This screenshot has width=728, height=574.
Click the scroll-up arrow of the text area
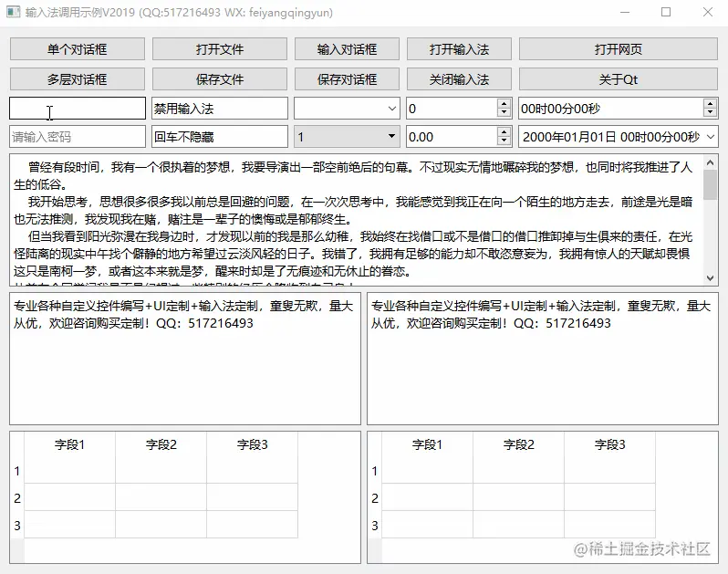(x=710, y=162)
